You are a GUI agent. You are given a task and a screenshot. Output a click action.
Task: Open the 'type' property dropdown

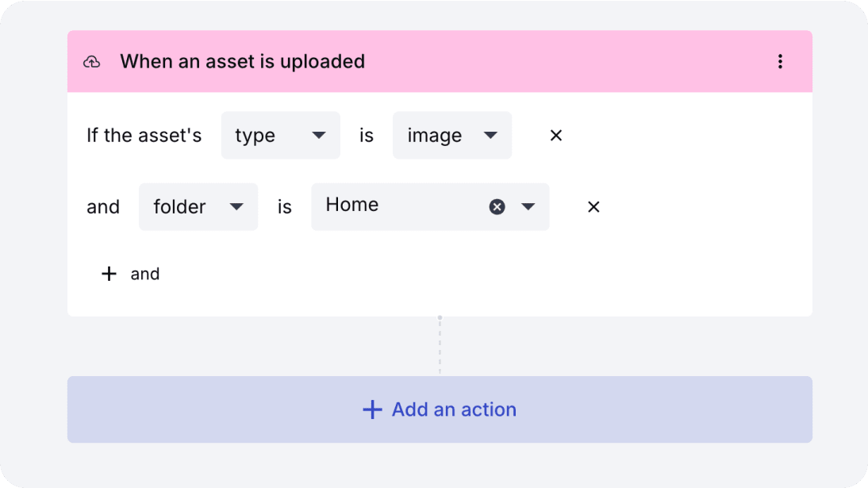tap(280, 136)
